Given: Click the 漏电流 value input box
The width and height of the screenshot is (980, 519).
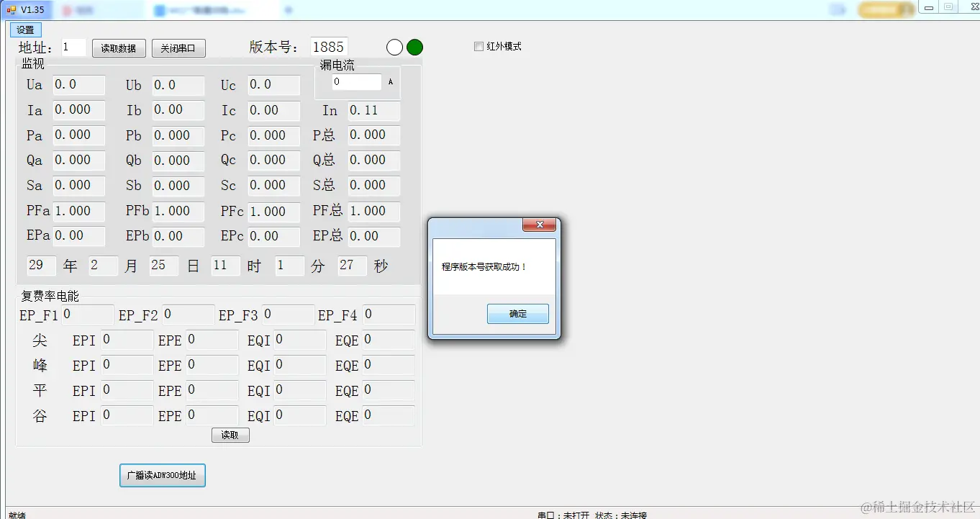Looking at the screenshot, I should coord(357,82).
